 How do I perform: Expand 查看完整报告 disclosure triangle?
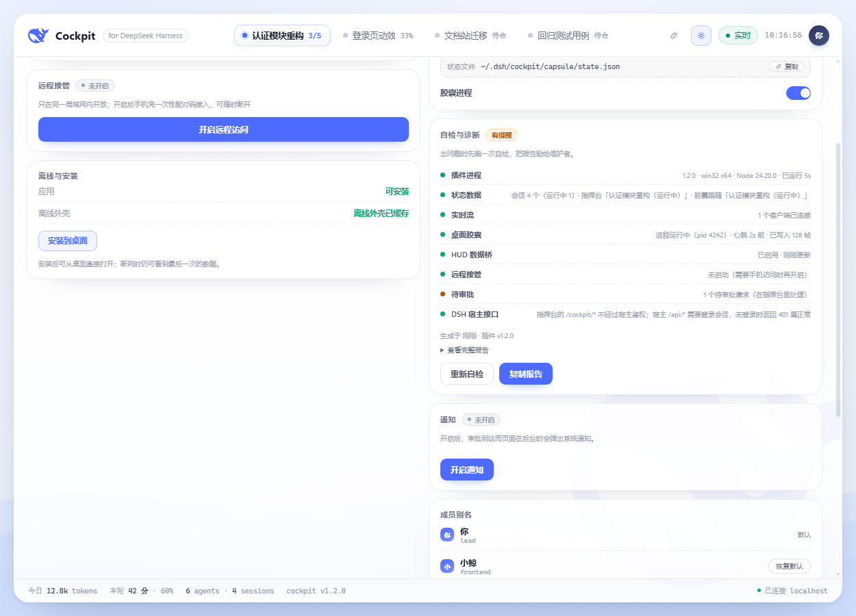click(x=442, y=350)
